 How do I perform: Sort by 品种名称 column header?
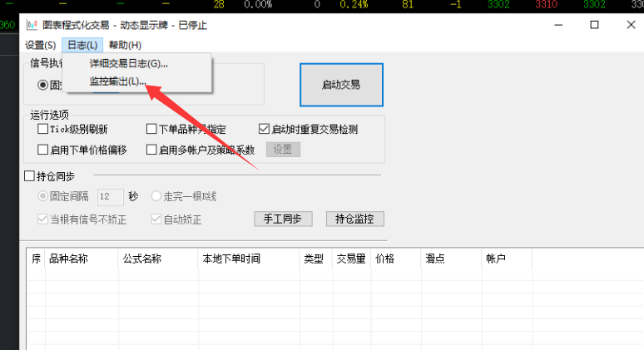click(x=82, y=259)
